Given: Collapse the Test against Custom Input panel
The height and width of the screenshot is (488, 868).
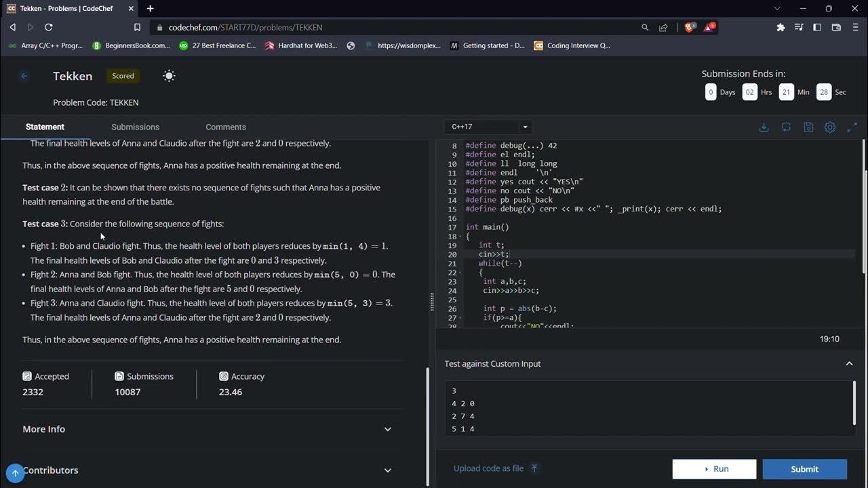Looking at the screenshot, I should [x=849, y=364].
